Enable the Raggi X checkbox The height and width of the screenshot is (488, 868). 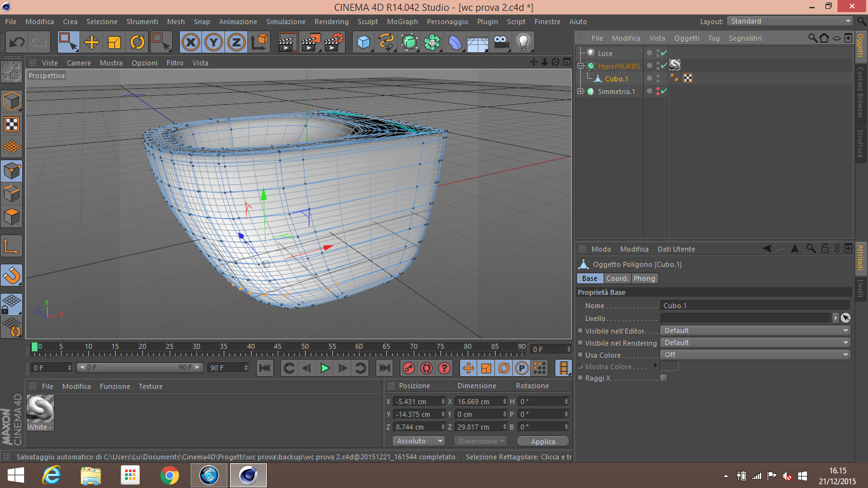coord(663,378)
